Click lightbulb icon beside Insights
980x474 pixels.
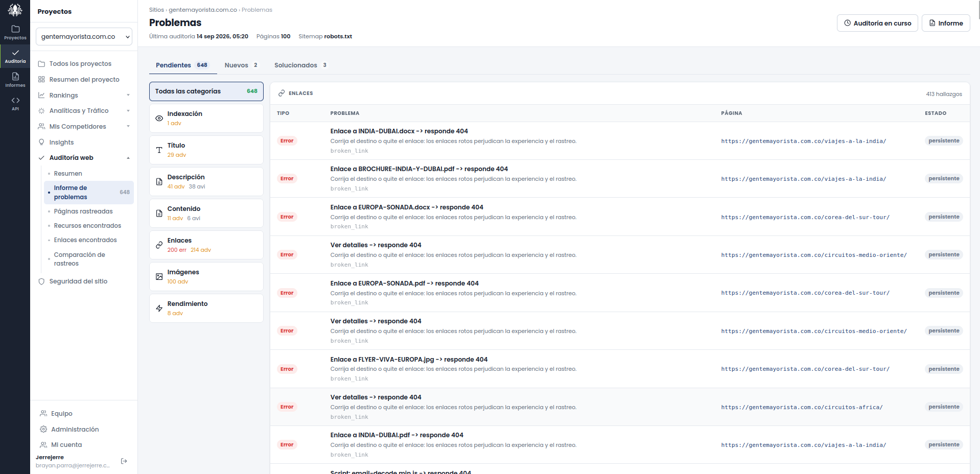pos(41,143)
